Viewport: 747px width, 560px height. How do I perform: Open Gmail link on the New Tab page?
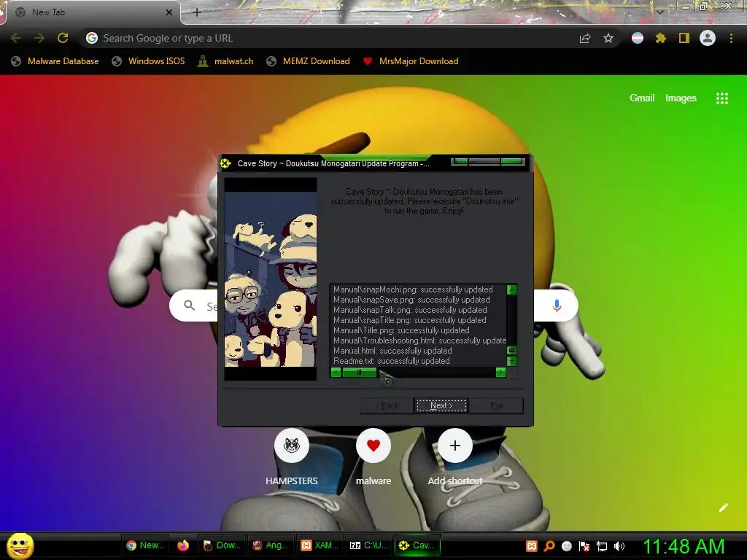(x=642, y=98)
